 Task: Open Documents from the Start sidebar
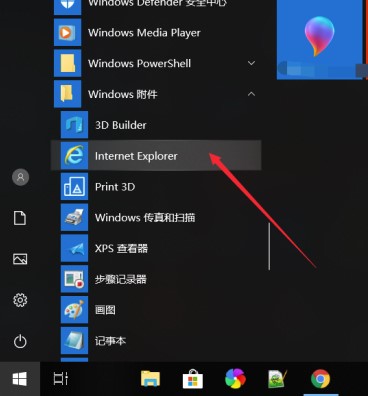20,218
